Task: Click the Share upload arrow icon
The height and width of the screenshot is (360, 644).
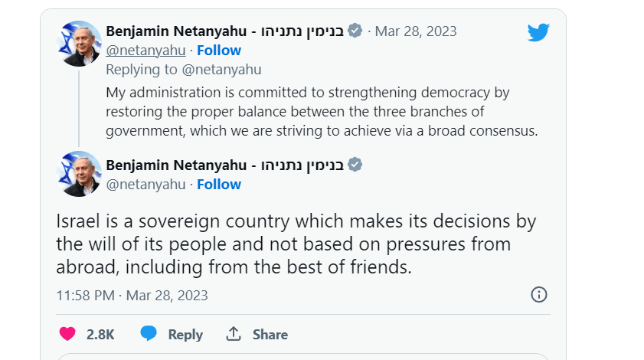Action: pyautogui.click(x=234, y=334)
